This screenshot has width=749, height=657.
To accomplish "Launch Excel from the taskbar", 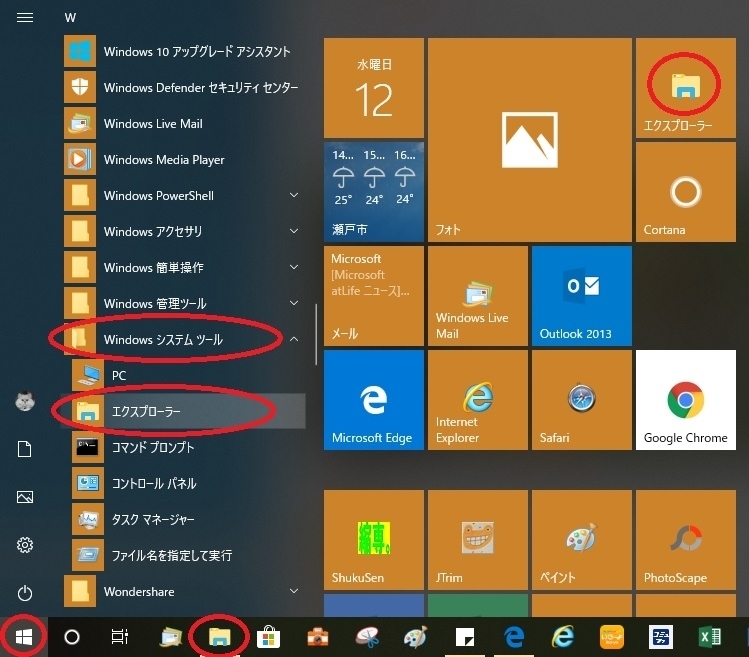I will point(710,637).
